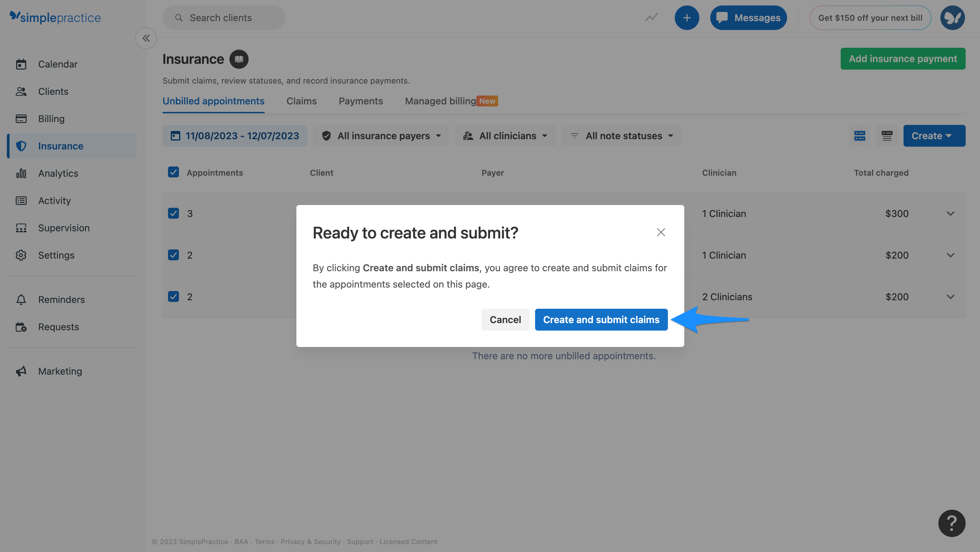The height and width of the screenshot is (552, 980).
Task: Open All note statuses dropdown
Action: pyautogui.click(x=621, y=136)
